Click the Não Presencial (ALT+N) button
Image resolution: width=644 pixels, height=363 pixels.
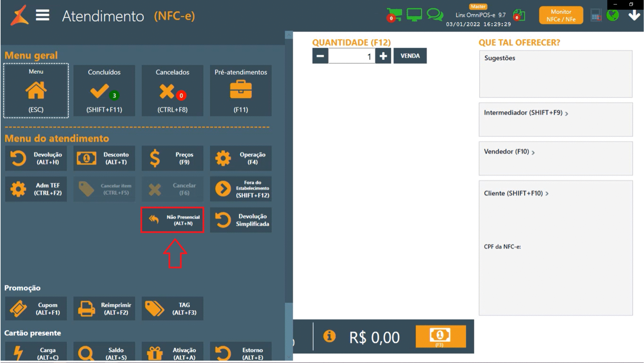172,220
